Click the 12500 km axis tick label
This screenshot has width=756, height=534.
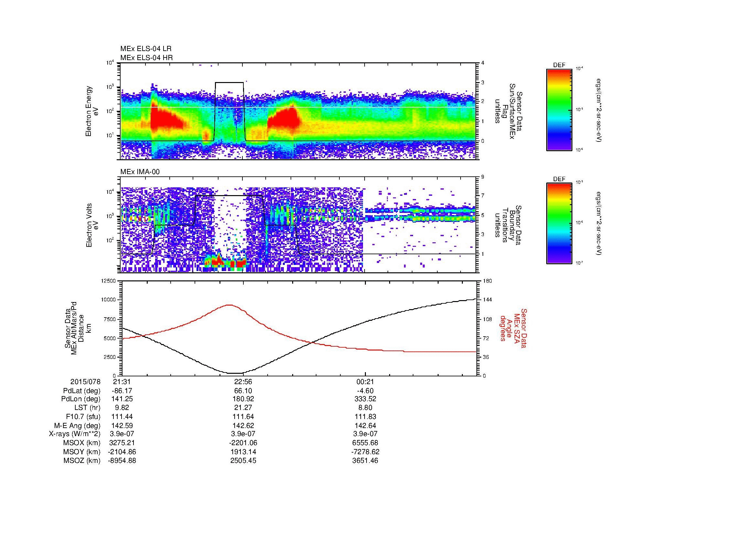click(x=109, y=281)
